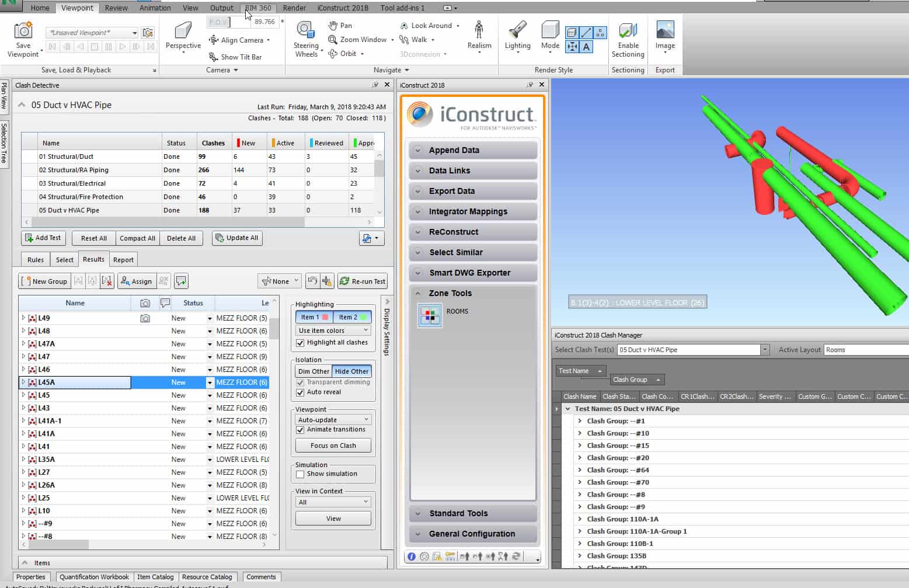909x588 pixels.
Task: Expand the Smart DWG Exporter section
Action: tap(473, 273)
